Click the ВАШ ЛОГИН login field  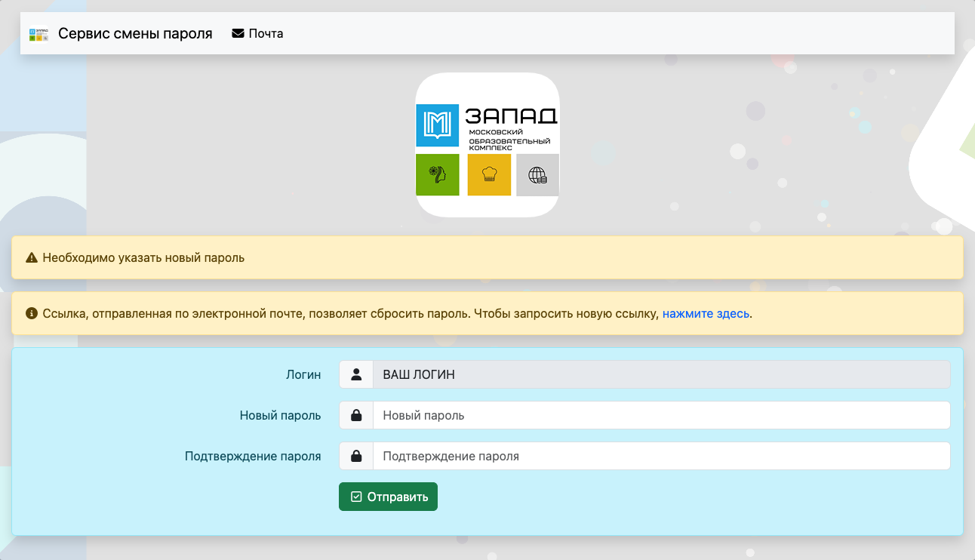[662, 374]
